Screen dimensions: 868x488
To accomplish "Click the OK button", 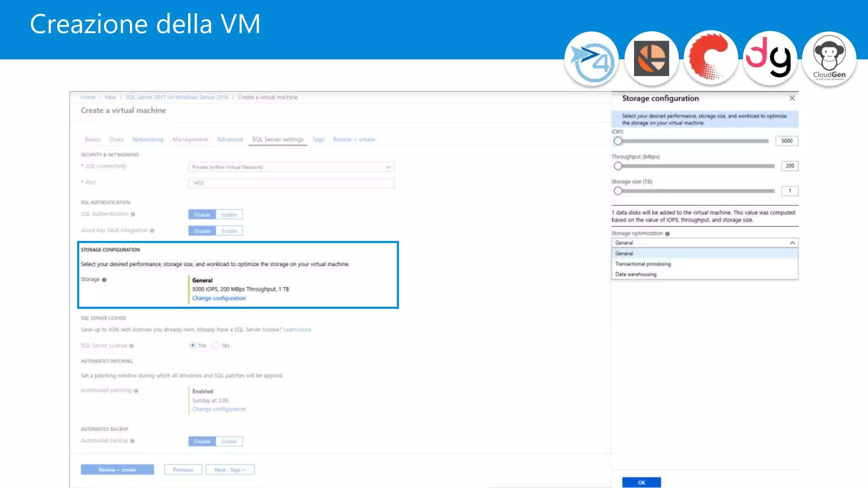I will pos(641,482).
